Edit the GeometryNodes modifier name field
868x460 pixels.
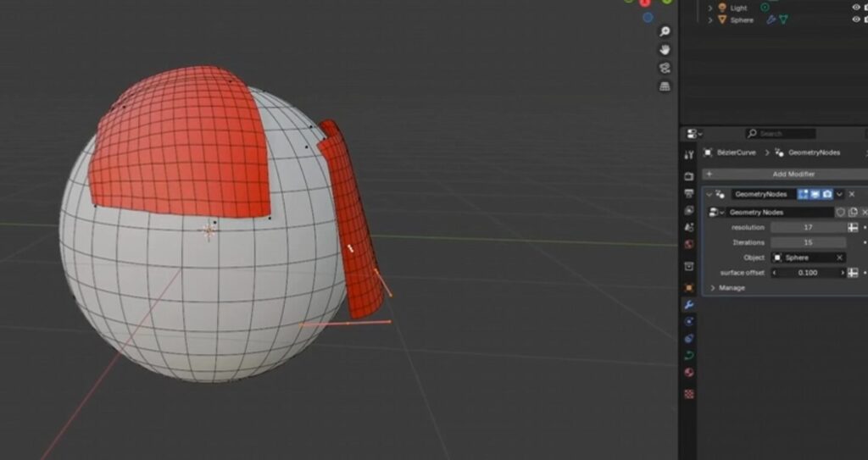pos(763,194)
